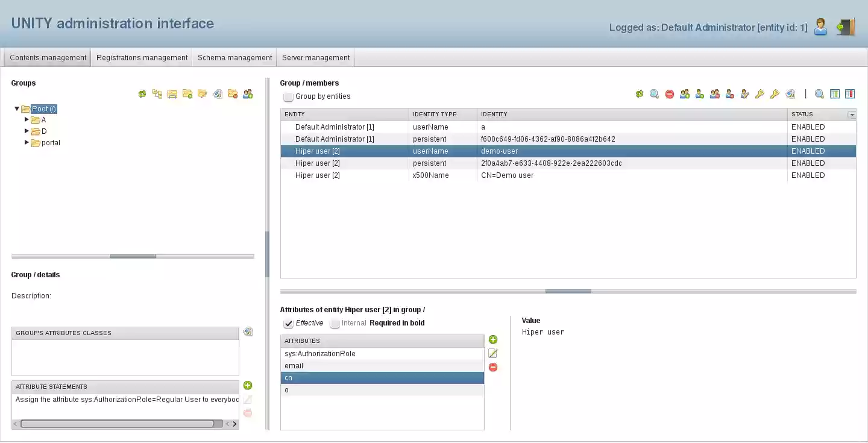
Task: Expand the portal group in the tree
Action: pos(27,143)
